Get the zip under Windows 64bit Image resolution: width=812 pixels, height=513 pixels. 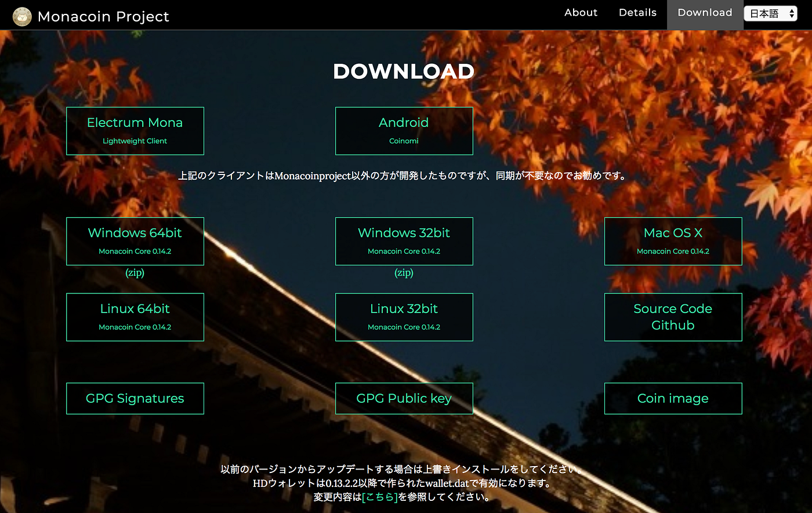click(135, 272)
